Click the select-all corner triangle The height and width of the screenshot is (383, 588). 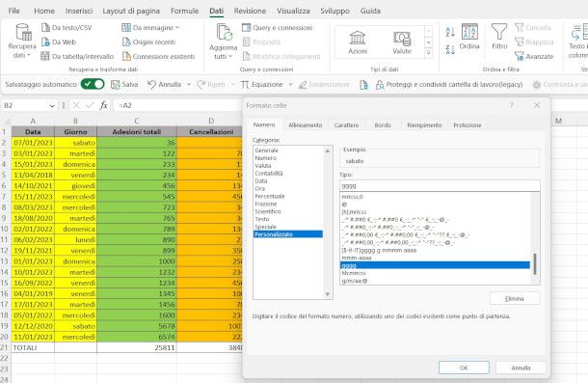click(x=6, y=121)
